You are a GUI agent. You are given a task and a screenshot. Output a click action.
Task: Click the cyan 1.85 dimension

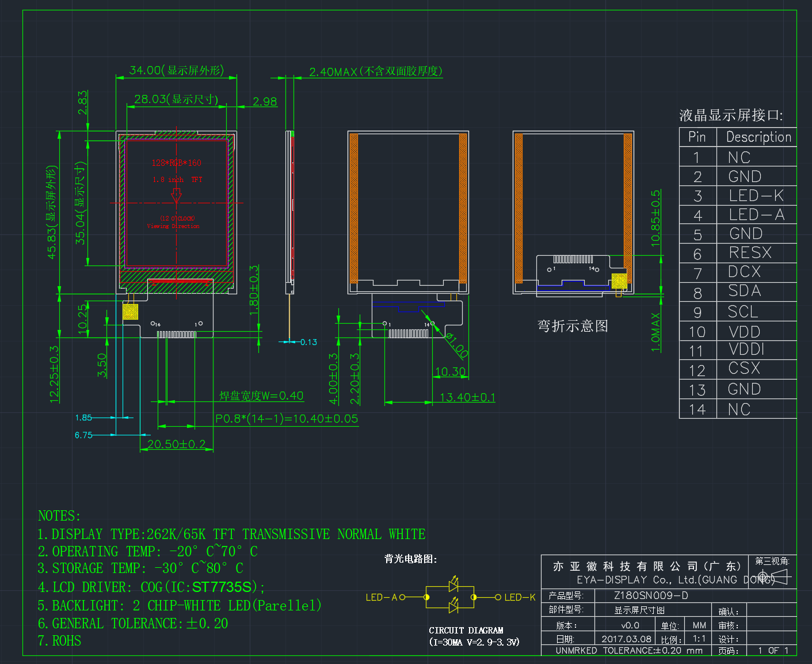(83, 418)
